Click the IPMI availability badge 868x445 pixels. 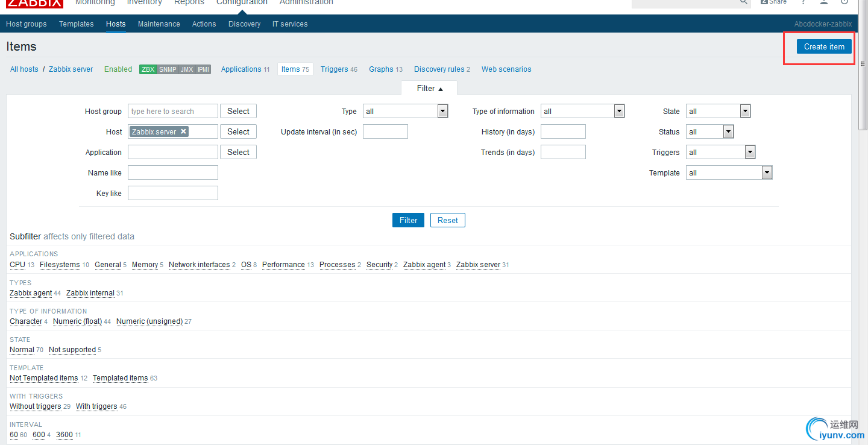tap(203, 69)
